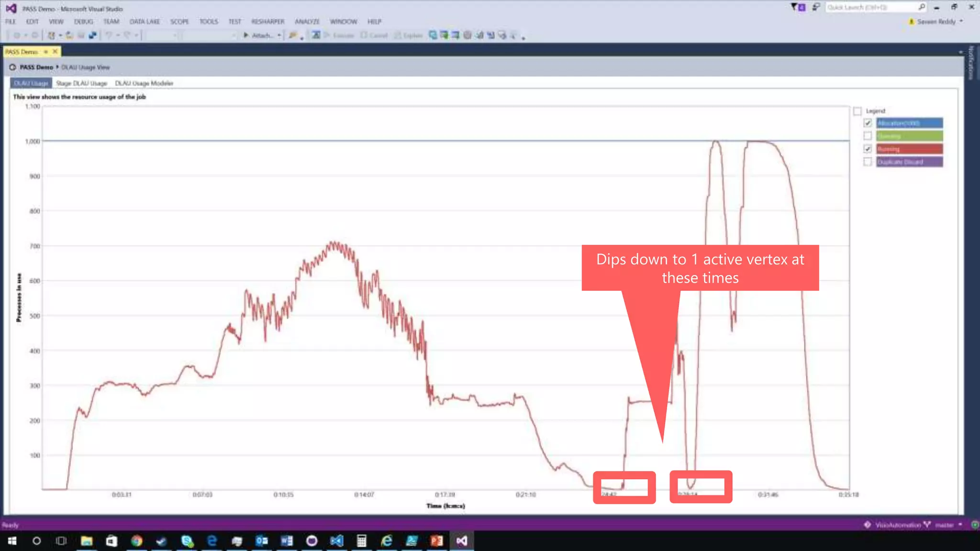Switch to the Stage DLAU Usage tab

(81, 83)
